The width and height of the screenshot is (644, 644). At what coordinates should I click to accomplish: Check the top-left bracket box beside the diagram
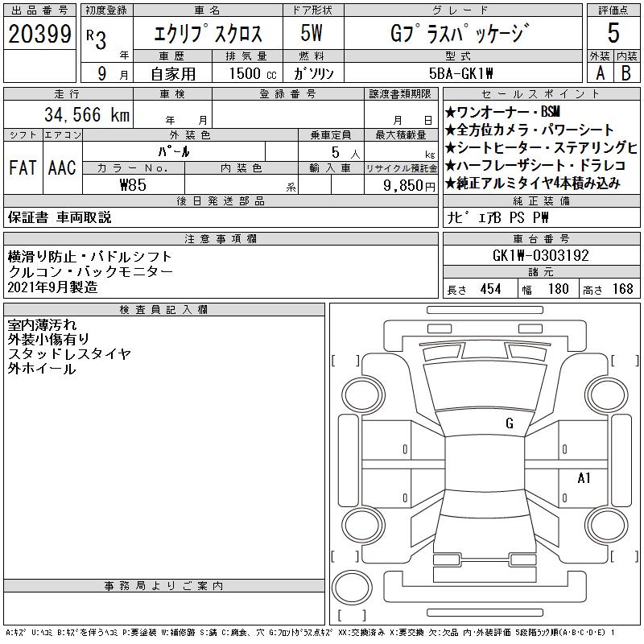pyautogui.click(x=345, y=359)
